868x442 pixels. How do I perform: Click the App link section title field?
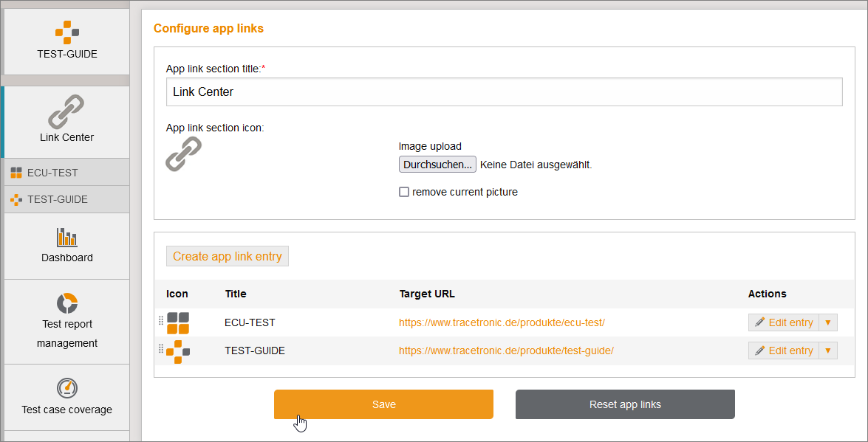[x=505, y=91]
